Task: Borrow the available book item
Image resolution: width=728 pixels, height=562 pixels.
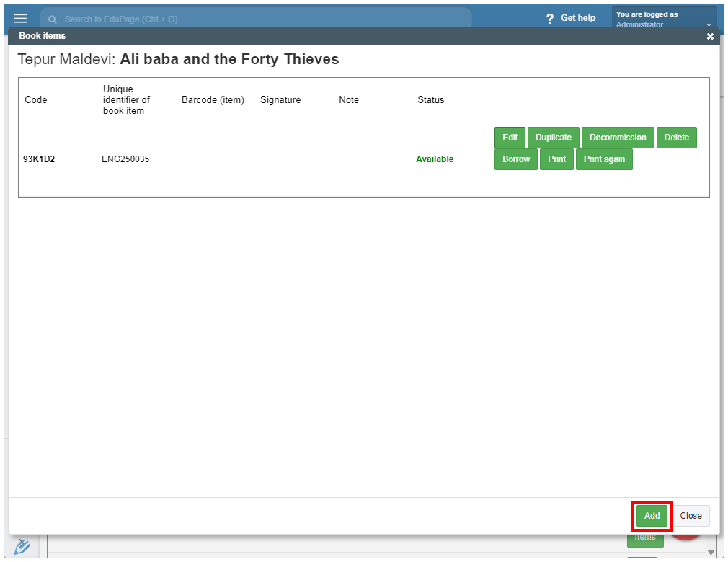Action: point(516,159)
